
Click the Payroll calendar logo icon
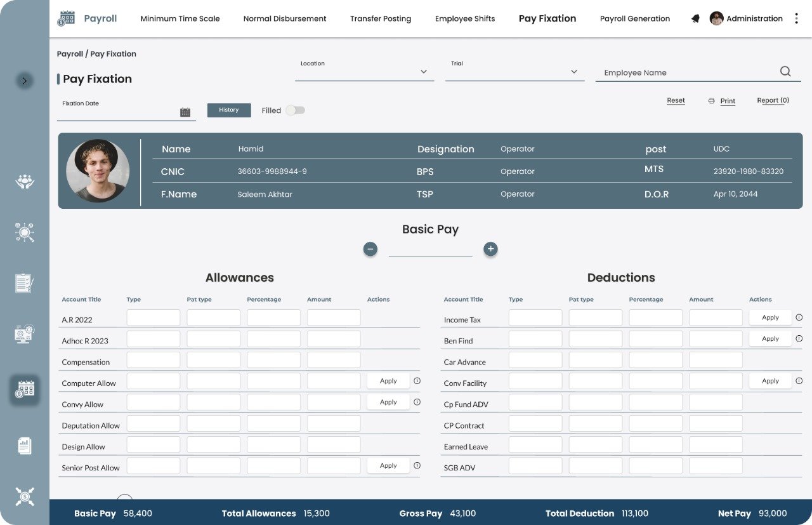[x=66, y=18]
